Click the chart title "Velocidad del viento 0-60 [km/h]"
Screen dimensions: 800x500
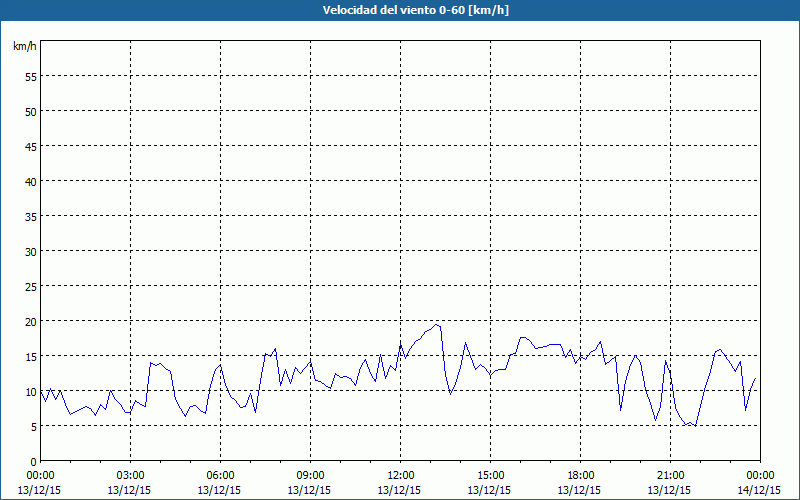point(416,10)
